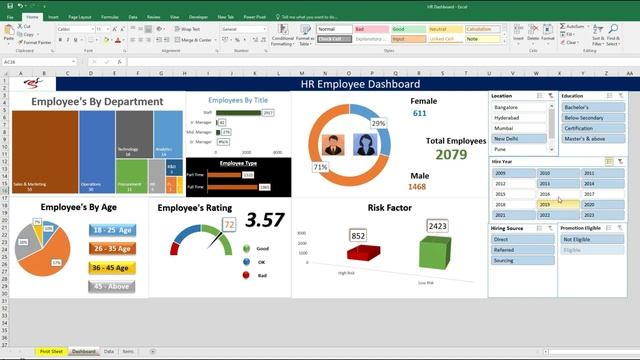Viewport: 640px width, 360px height.
Task: Open Format cells menu
Action: (x=548, y=33)
